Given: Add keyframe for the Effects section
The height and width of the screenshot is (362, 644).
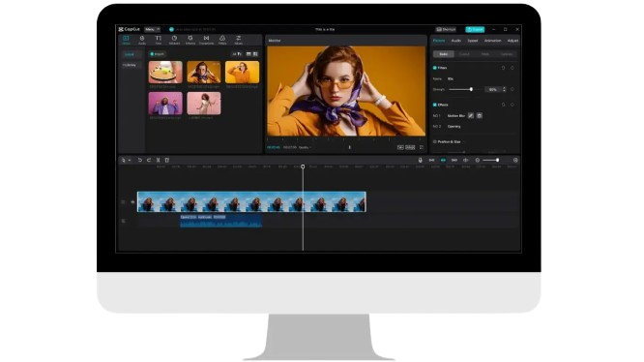Looking at the screenshot, I should tap(512, 105).
